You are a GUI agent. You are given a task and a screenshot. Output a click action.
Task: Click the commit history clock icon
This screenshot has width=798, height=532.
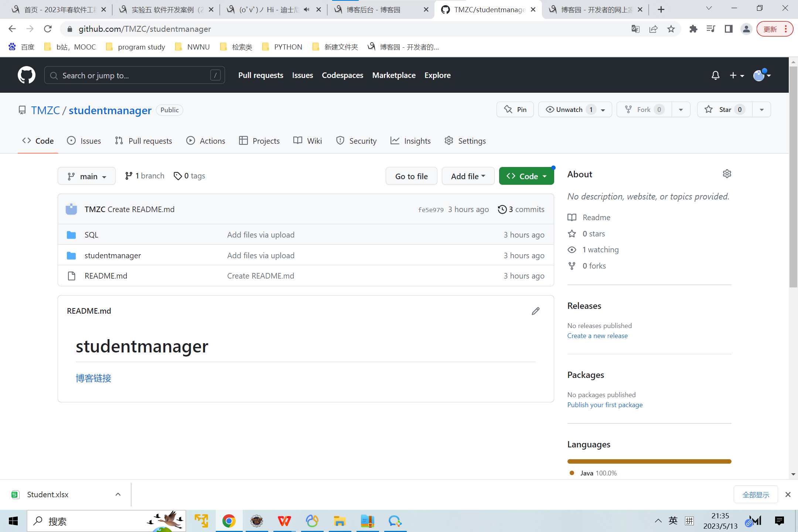[x=502, y=209]
